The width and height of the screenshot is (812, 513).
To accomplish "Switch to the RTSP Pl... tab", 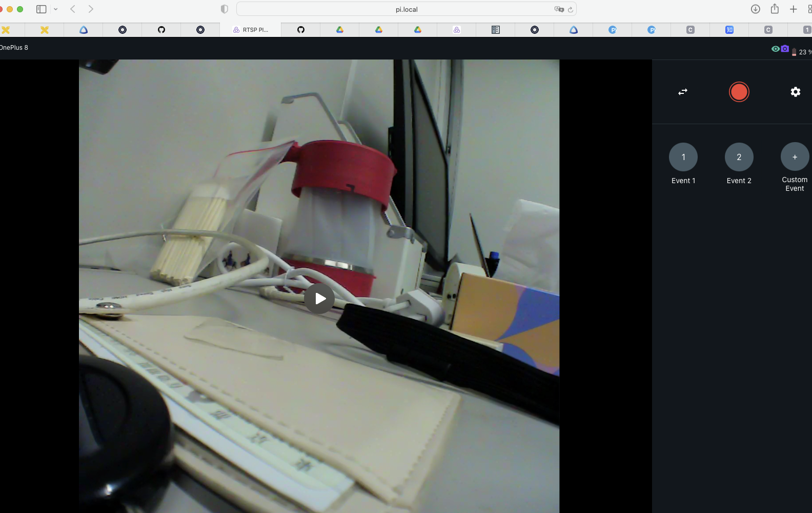I will click(x=250, y=30).
